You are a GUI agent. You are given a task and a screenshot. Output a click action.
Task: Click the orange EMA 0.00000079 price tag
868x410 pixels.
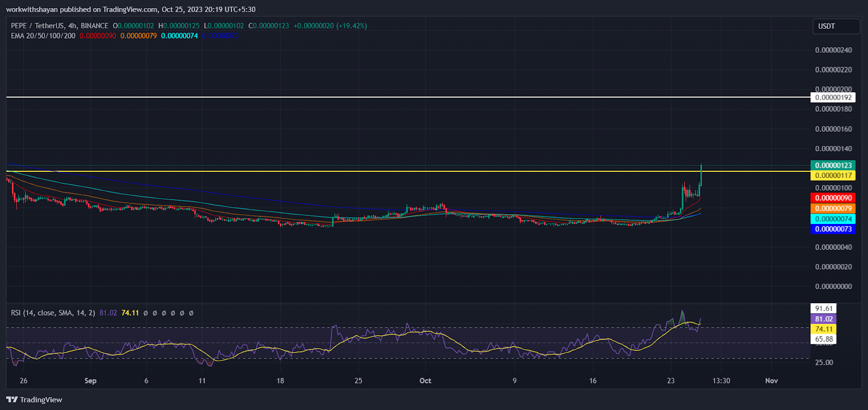tap(833, 208)
